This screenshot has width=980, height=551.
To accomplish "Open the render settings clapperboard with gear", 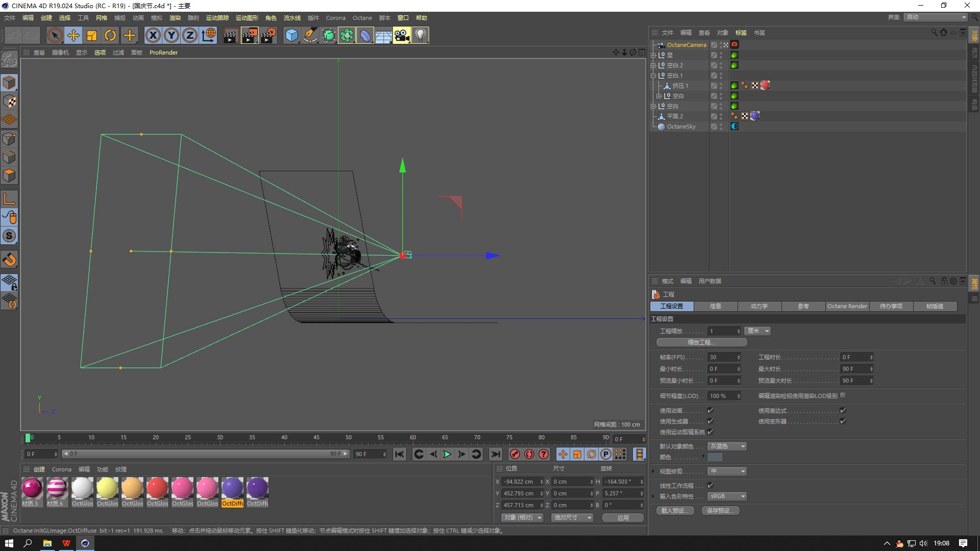I will point(268,35).
